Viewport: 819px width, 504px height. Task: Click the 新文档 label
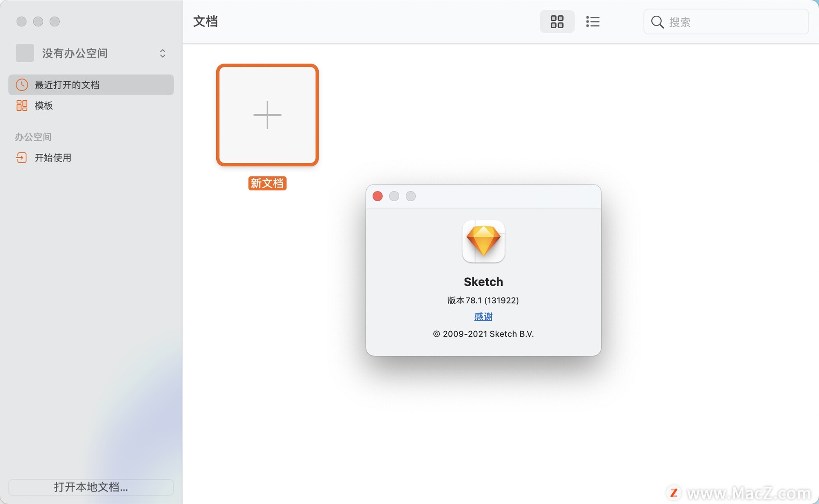tap(267, 183)
